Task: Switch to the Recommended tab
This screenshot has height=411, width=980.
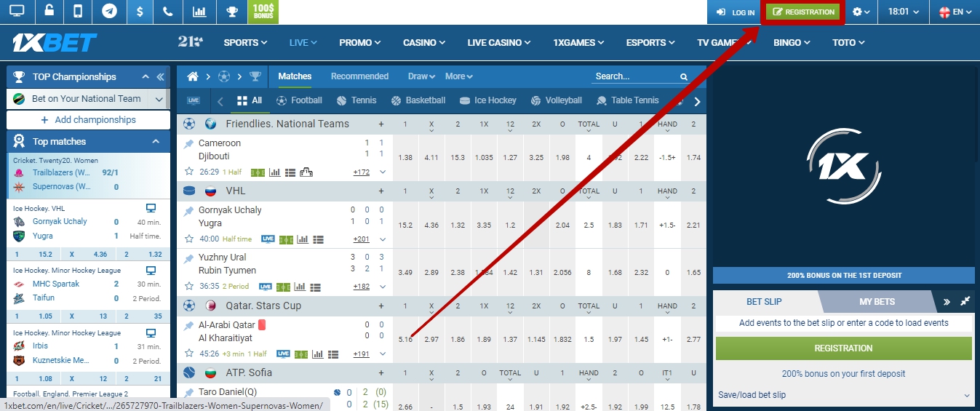Action: pyautogui.click(x=359, y=76)
